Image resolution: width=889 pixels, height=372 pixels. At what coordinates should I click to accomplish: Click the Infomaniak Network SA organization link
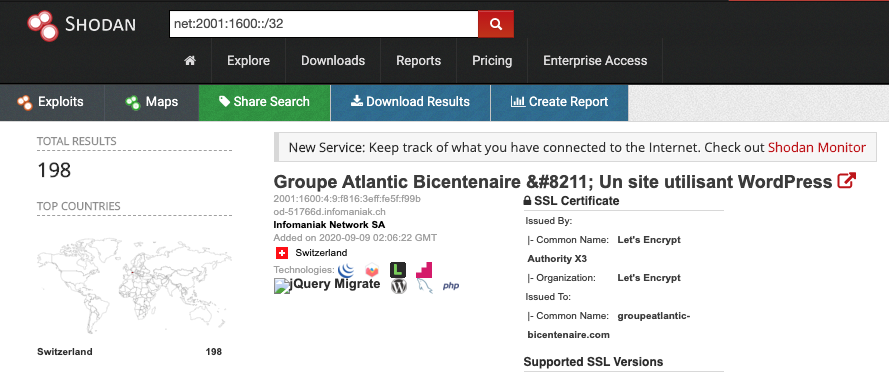tap(329, 225)
